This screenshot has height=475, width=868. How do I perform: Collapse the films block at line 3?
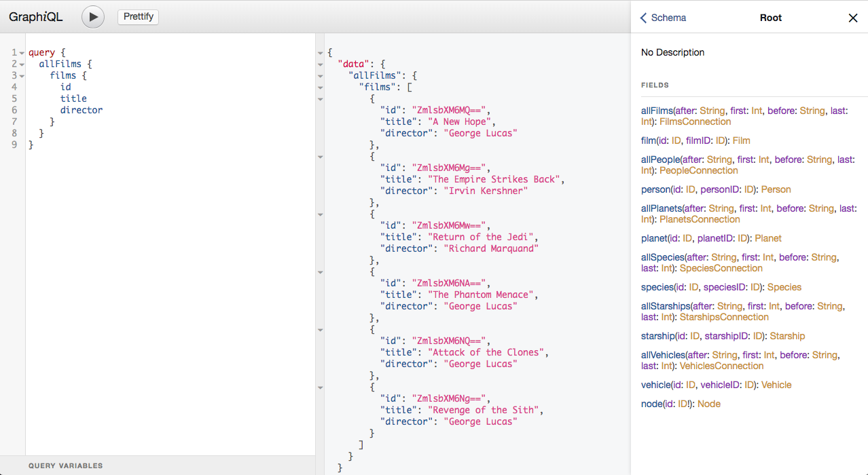22,75
